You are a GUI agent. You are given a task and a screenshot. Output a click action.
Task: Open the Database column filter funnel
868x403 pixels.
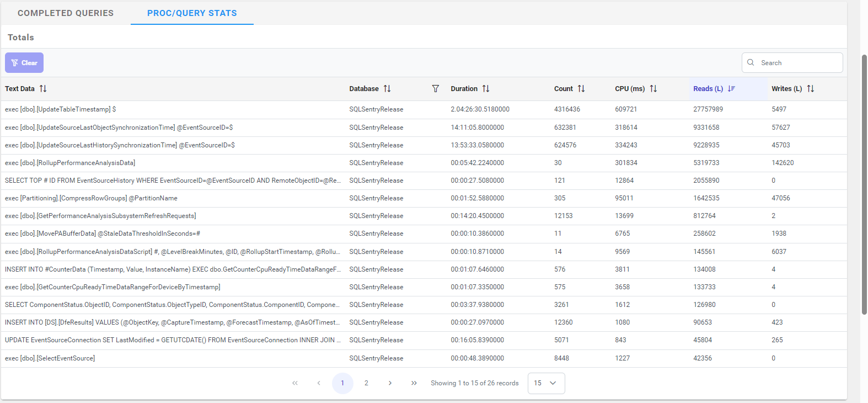point(436,89)
